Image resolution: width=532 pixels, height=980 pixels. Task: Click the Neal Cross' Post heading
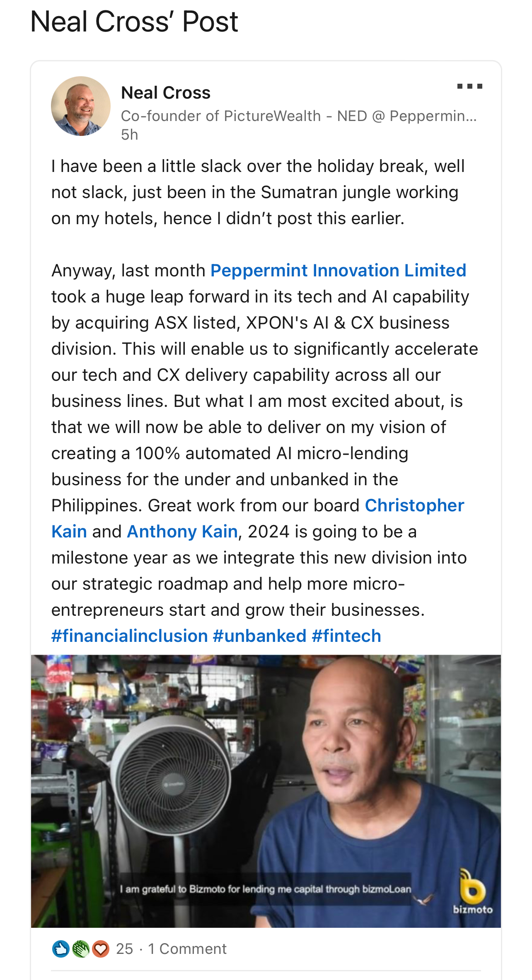(134, 22)
